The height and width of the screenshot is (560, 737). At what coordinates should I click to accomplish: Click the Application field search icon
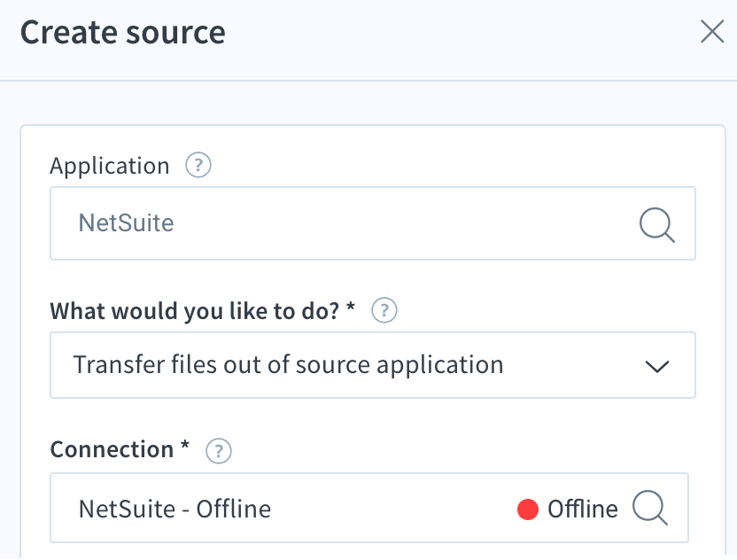(x=656, y=225)
